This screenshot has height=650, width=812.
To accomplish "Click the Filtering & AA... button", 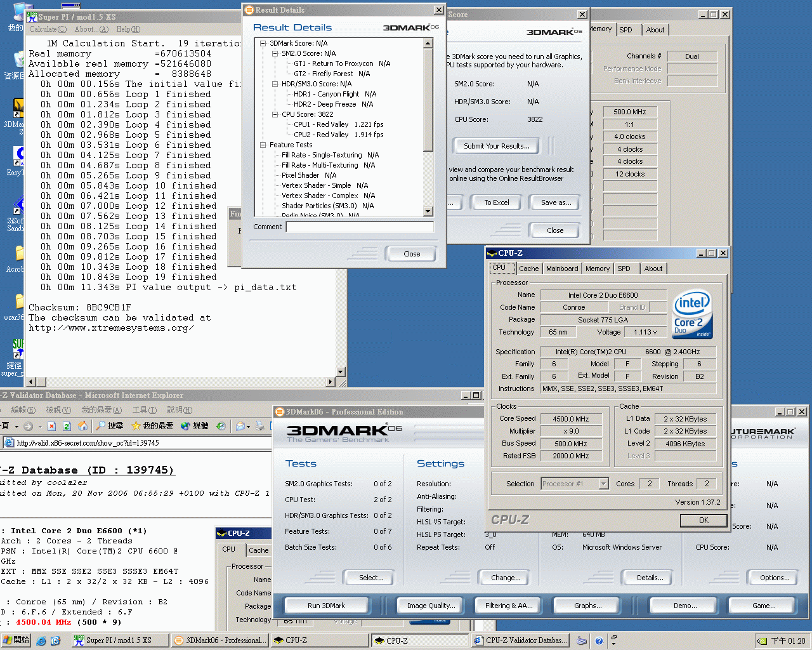I will (x=509, y=606).
